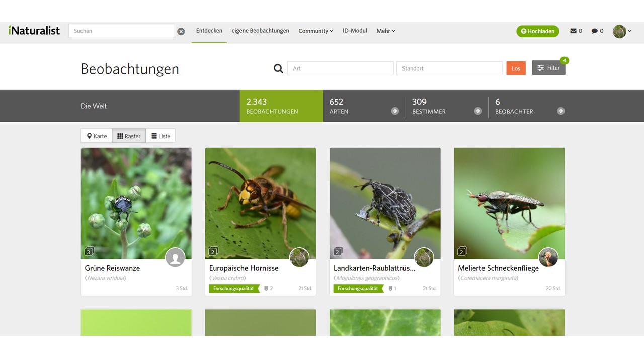Click the arrow beside Beobachter
Image resolution: width=644 pixels, height=362 pixels.
click(561, 111)
